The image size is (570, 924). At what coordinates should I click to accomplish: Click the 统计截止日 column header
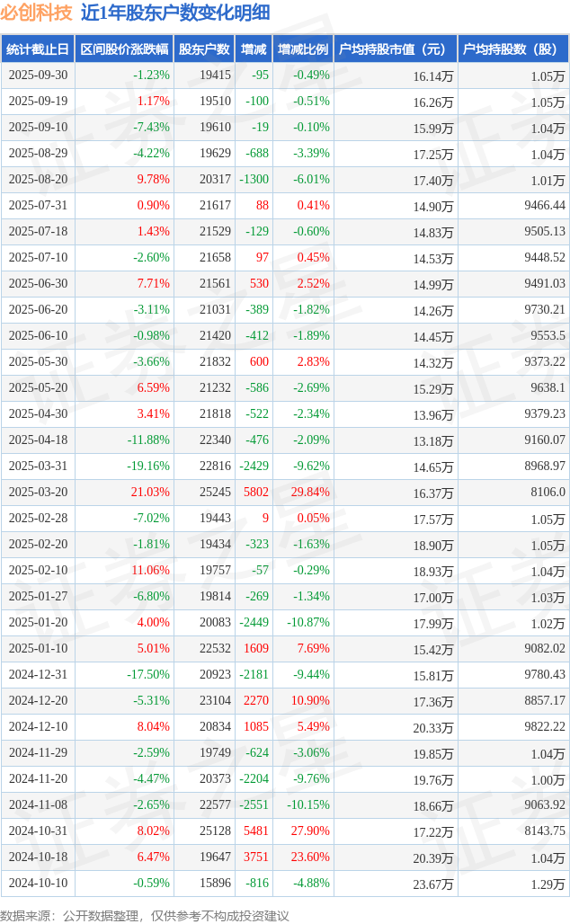pos(38,49)
